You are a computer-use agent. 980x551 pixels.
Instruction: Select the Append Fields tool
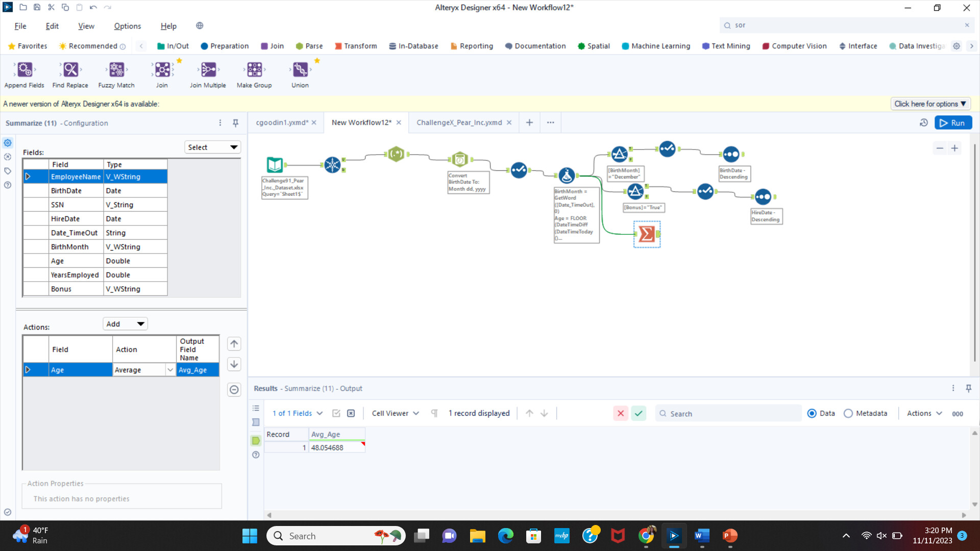[24, 70]
